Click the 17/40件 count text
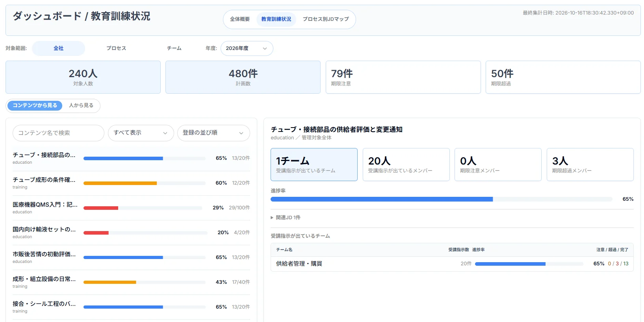 click(x=241, y=282)
